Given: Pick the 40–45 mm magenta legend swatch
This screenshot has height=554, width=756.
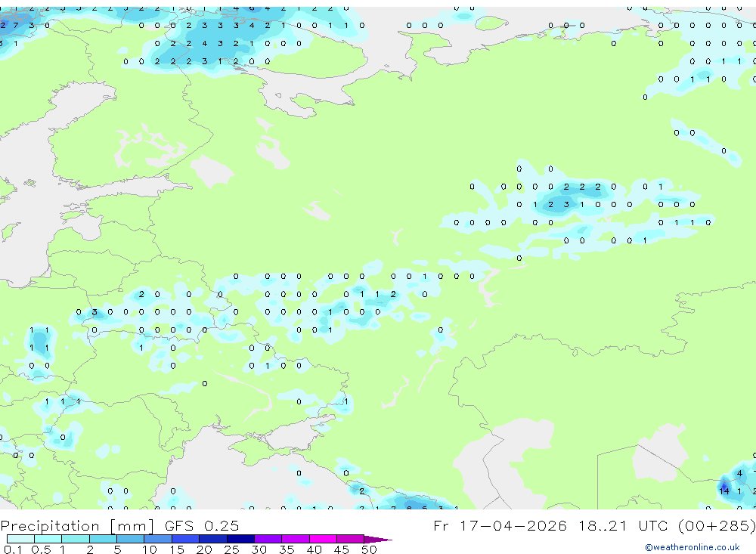Looking at the screenshot, I should pos(323,539).
